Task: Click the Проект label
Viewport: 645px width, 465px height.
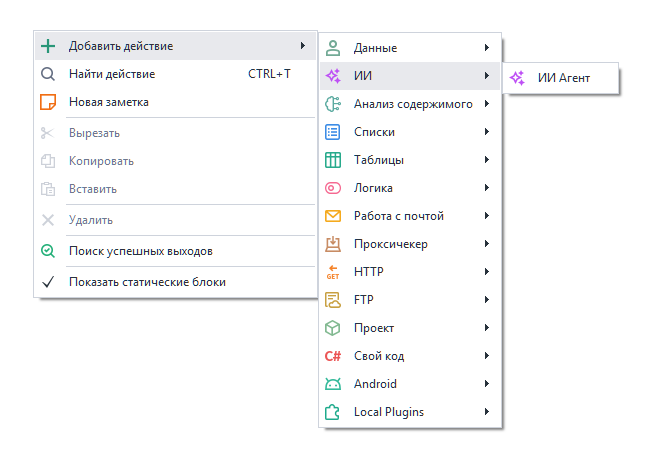Action: click(374, 328)
